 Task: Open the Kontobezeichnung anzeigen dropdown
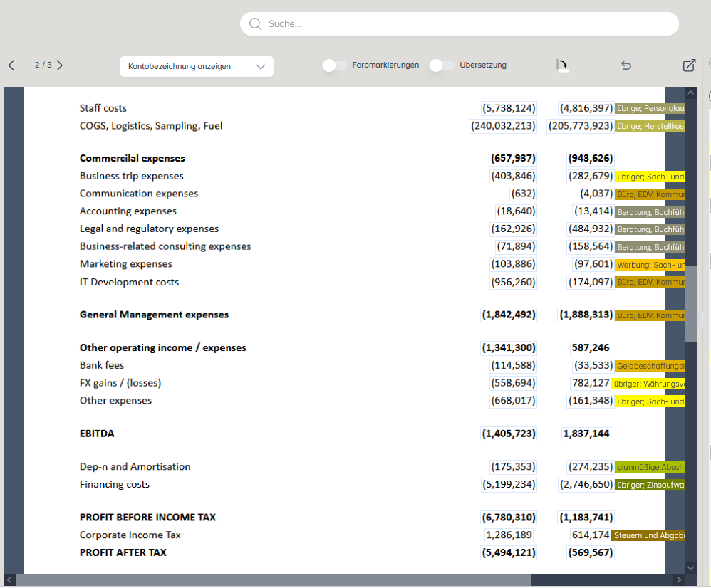click(187, 67)
